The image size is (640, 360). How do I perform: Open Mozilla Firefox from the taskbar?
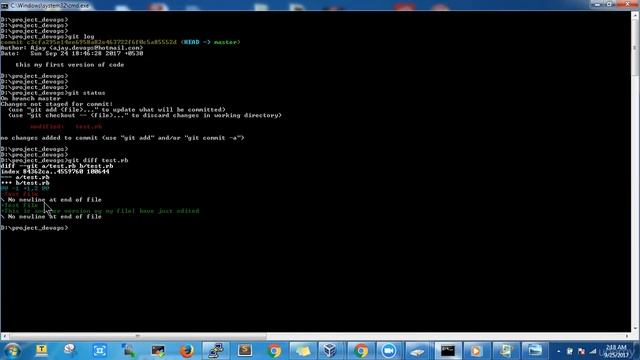(187, 351)
